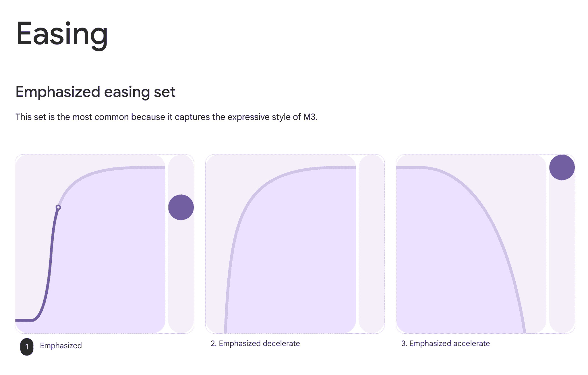Click the word "M3" in the description

310,117
